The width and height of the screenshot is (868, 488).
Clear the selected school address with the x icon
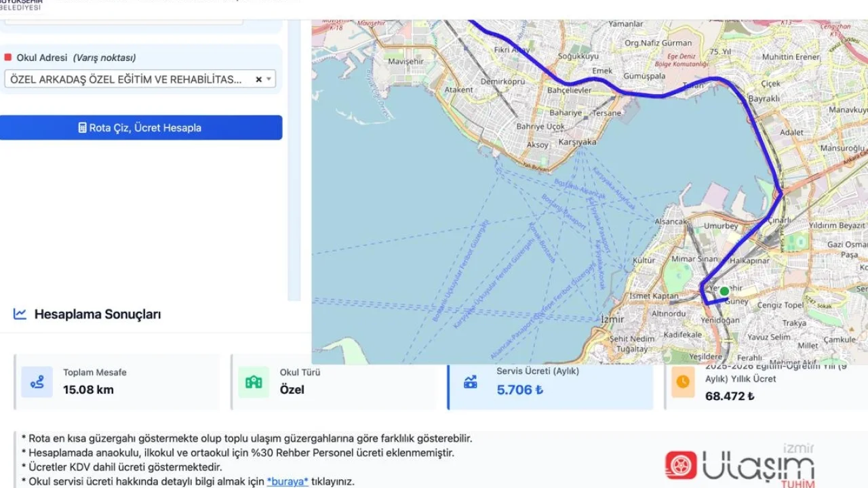click(258, 79)
